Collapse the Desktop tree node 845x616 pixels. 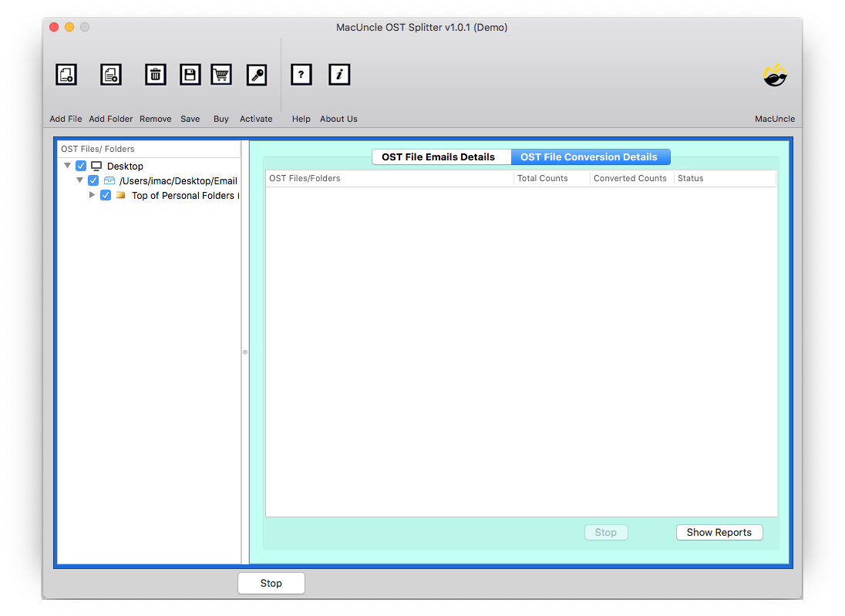tap(68, 166)
